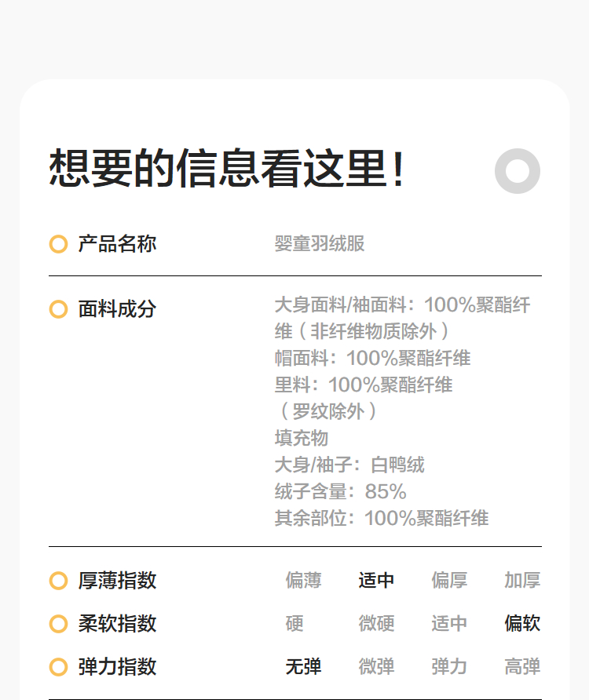Click the 婴童羽绒服 product name text
589x700 pixels.
pyautogui.click(x=320, y=244)
